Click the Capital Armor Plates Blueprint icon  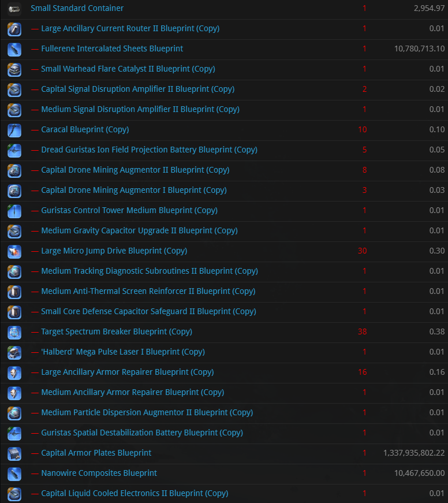click(14, 453)
